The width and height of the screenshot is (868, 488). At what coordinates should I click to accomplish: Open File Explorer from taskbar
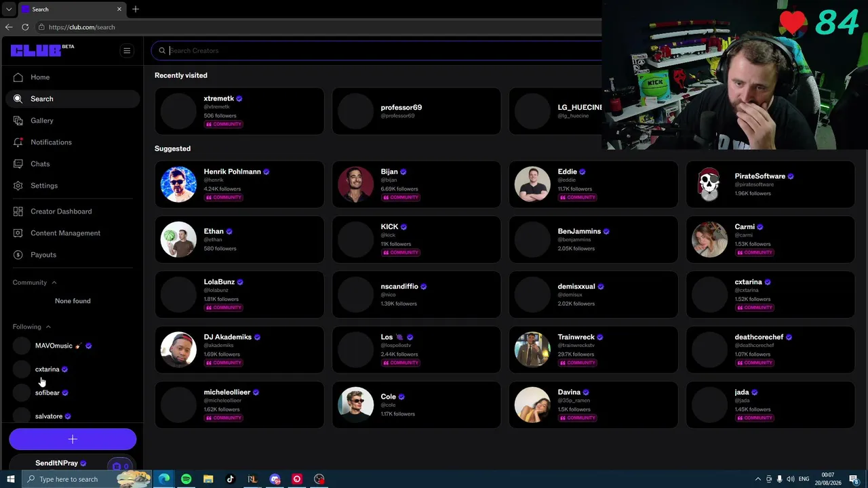coord(208,479)
